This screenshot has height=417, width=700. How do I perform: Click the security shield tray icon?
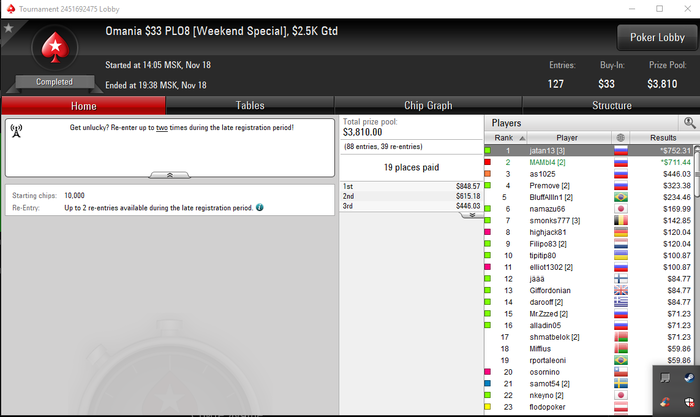point(689,402)
